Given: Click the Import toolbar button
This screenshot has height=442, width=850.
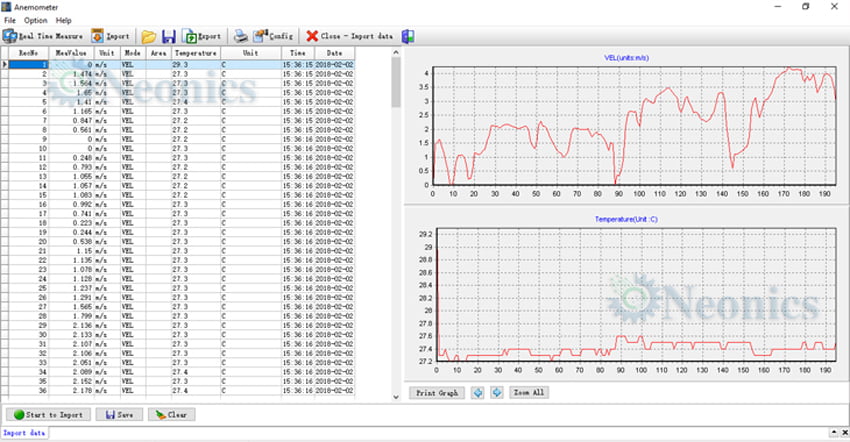Looking at the screenshot, I should (111, 36).
